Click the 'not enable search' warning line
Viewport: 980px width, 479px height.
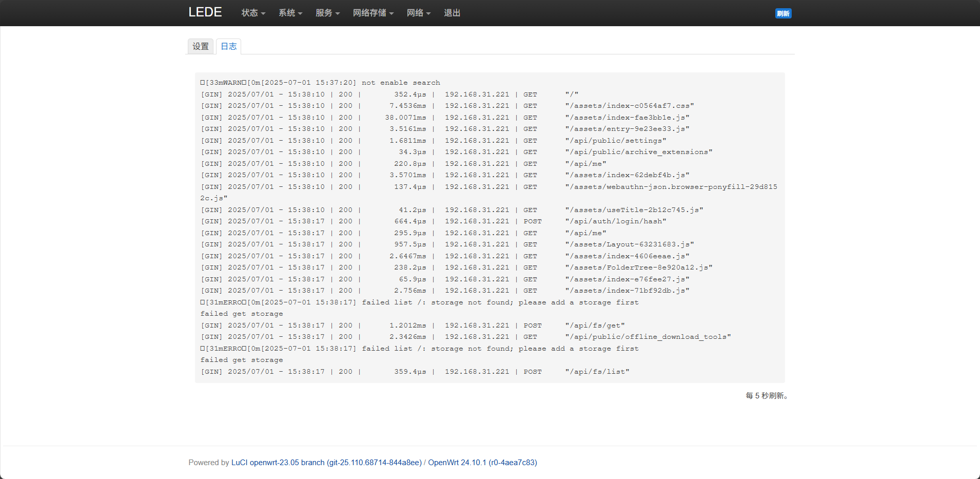[x=320, y=83]
